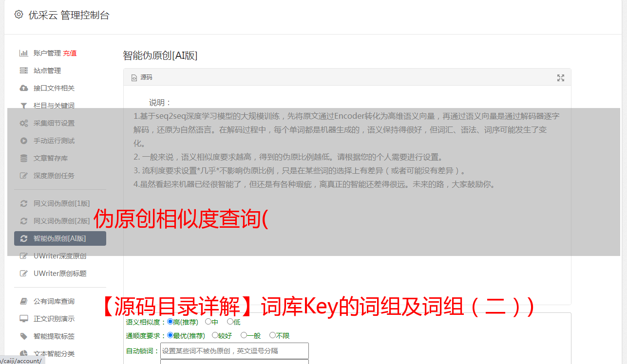Expand the editor with fullscreen icon
Screen dimensions: 627x364
coord(560,78)
